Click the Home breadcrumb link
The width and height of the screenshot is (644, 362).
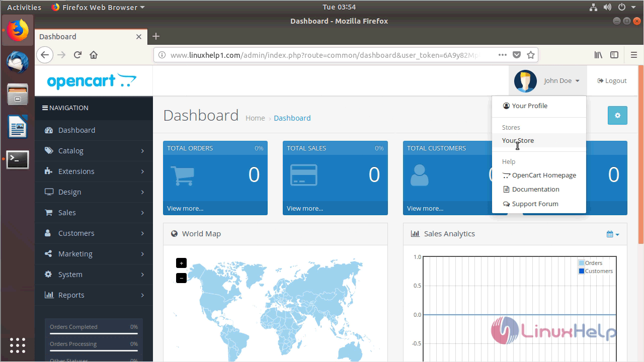point(255,118)
